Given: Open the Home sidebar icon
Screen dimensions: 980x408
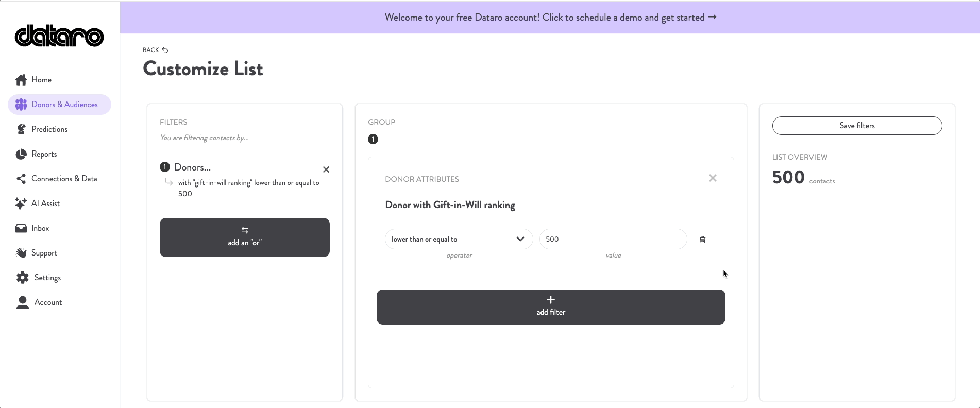Looking at the screenshot, I should (22, 80).
